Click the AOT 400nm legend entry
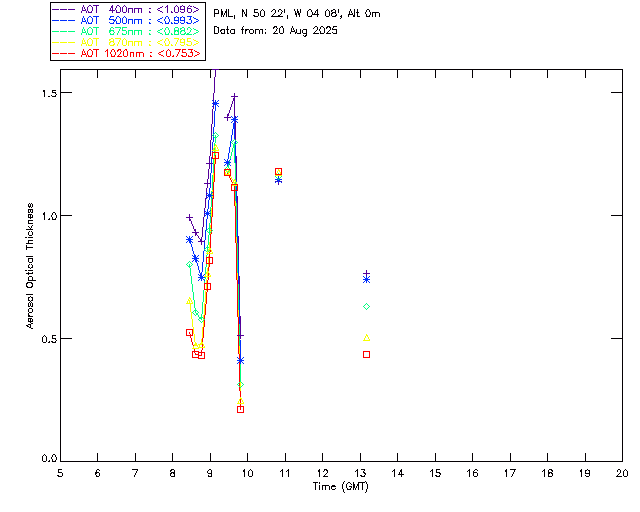Image resolution: width=640 pixels, height=512 pixels. (x=127, y=9)
